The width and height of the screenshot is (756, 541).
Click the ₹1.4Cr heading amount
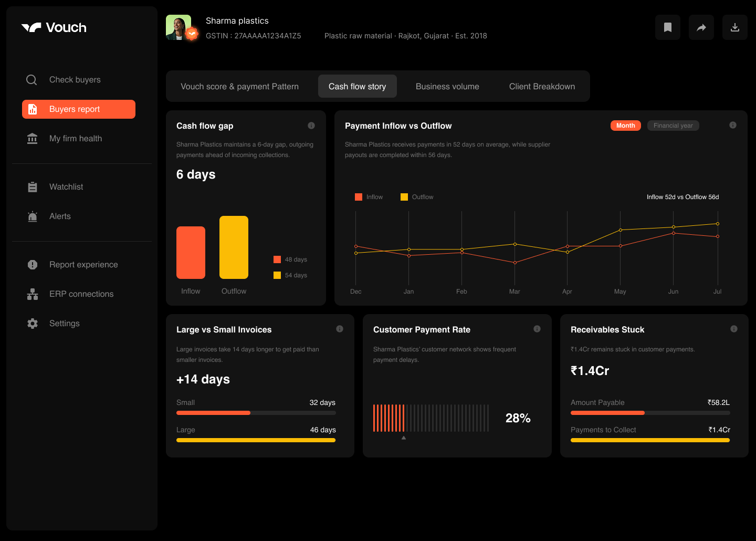tap(590, 371)
